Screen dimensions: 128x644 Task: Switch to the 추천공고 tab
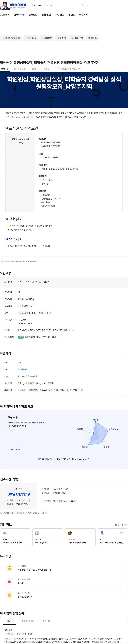pos(47,69)
